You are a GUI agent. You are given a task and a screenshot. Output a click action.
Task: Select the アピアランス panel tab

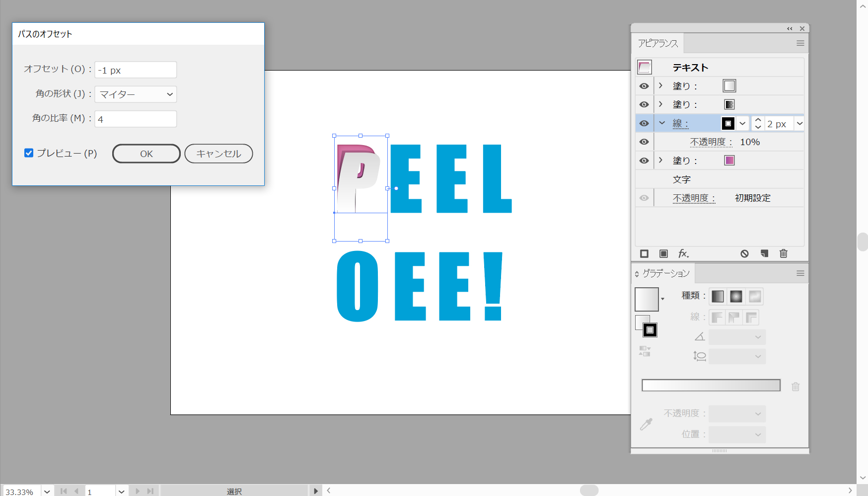tap(658, 43)
